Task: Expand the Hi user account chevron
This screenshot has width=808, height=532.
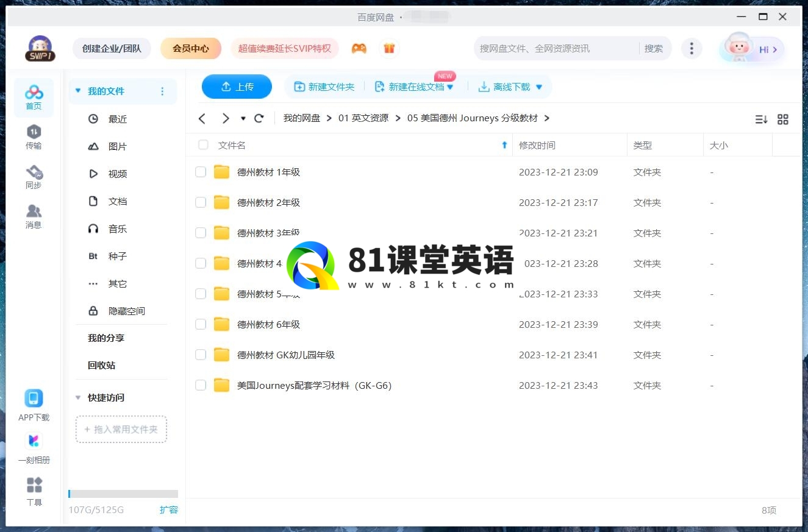Action: [x=774, y=49]
